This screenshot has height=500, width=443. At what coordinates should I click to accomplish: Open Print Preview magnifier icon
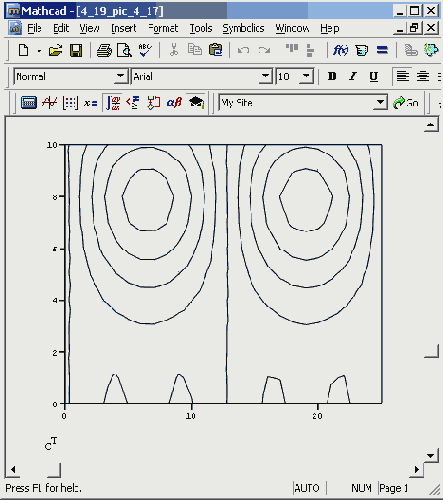click(124, 50)
